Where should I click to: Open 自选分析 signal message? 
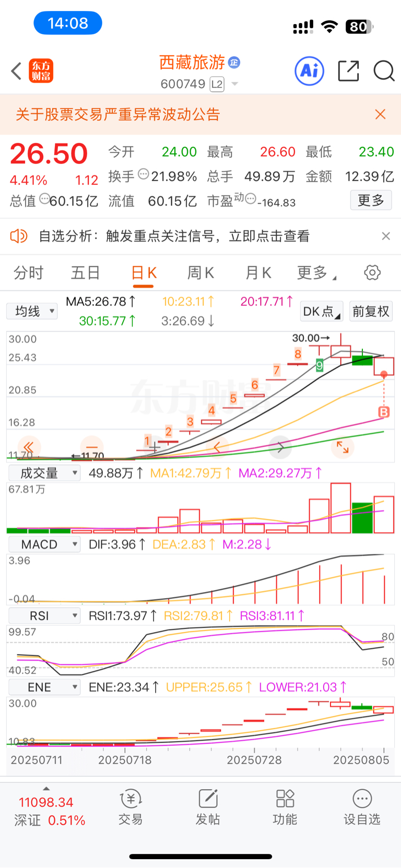click(174, 236)
